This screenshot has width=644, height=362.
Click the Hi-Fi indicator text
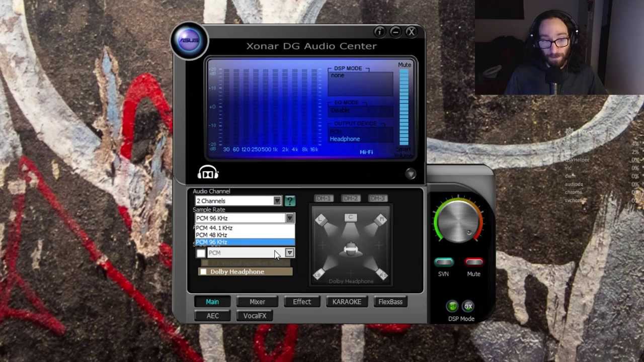[366, 152]
